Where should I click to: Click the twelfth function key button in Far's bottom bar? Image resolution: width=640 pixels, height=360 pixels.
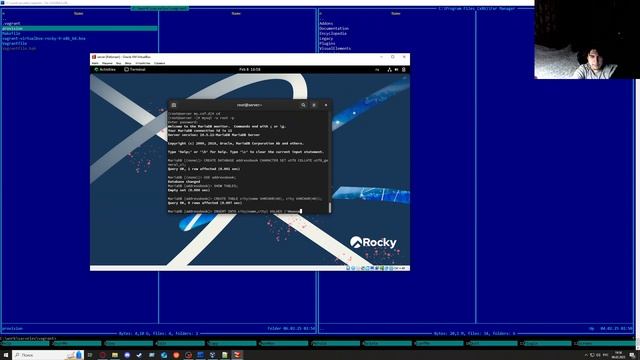click(605, 343)
